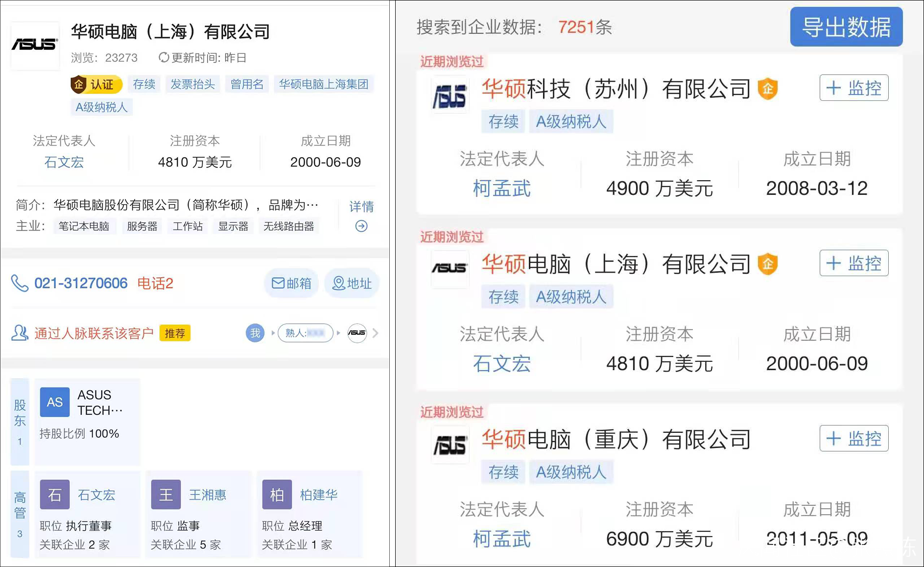Add 华硕科技（苏州）有限公司 to 监控
Screen dimensions: 924x567
(x=854, y=88)
